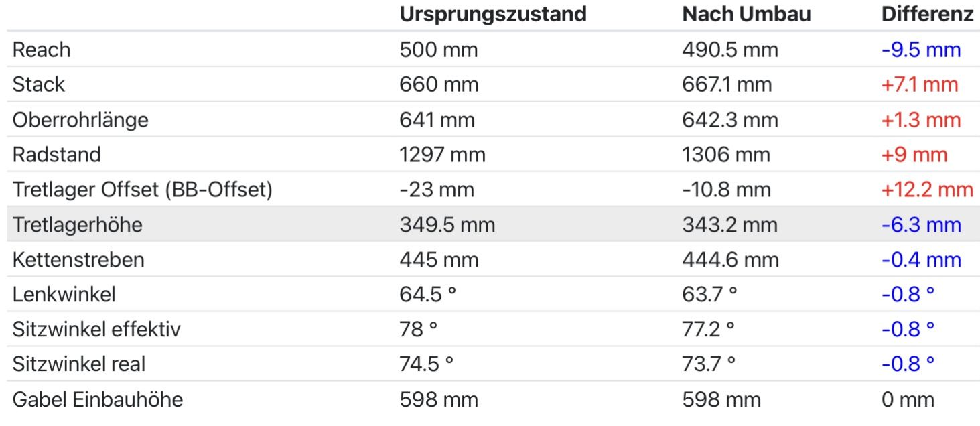The image size is (980, 426).
Task: Select the Stack row label
Action: tap(39, 84)
